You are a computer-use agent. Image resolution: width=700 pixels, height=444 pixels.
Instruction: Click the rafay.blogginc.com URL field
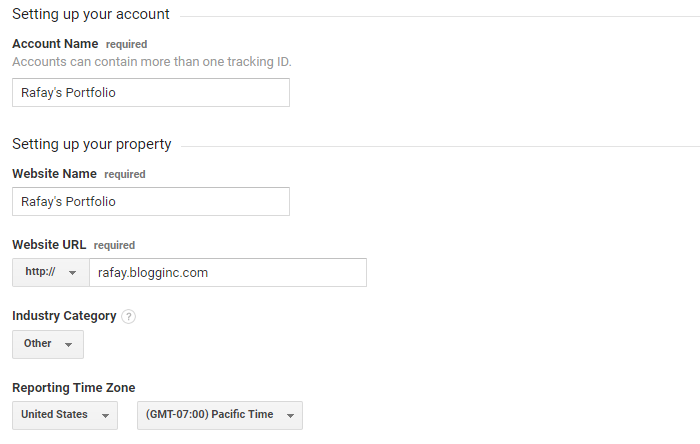(228, 272)
